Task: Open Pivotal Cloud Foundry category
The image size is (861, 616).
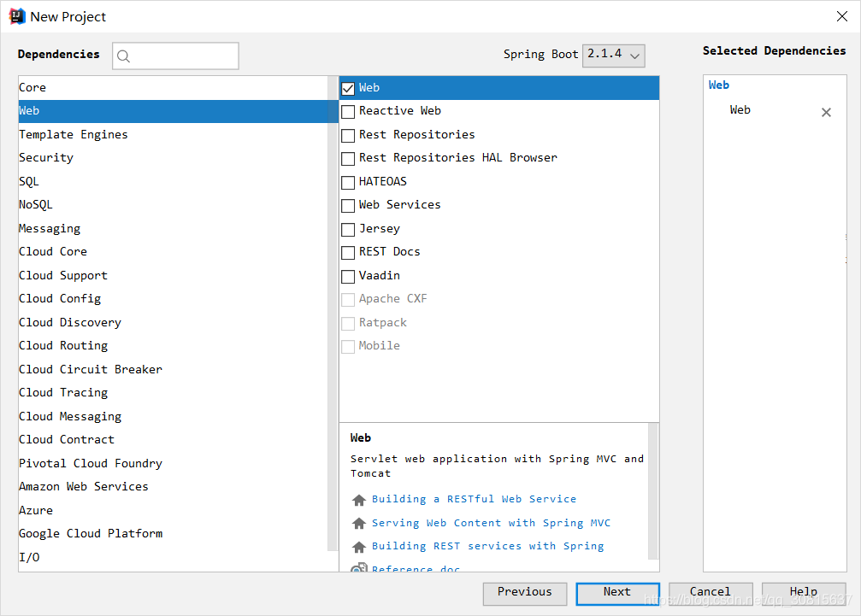Action: 173,464
